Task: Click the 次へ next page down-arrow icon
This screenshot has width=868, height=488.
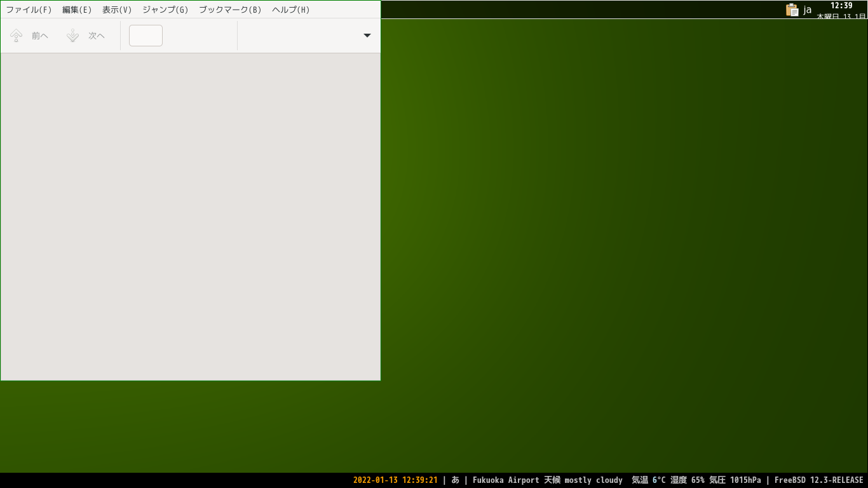Action: (x=73, y=36)
